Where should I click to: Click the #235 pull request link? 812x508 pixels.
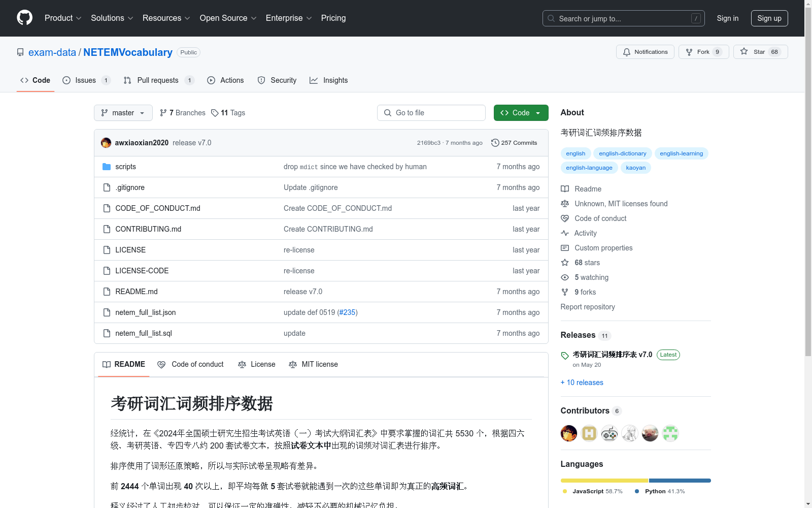347,312
